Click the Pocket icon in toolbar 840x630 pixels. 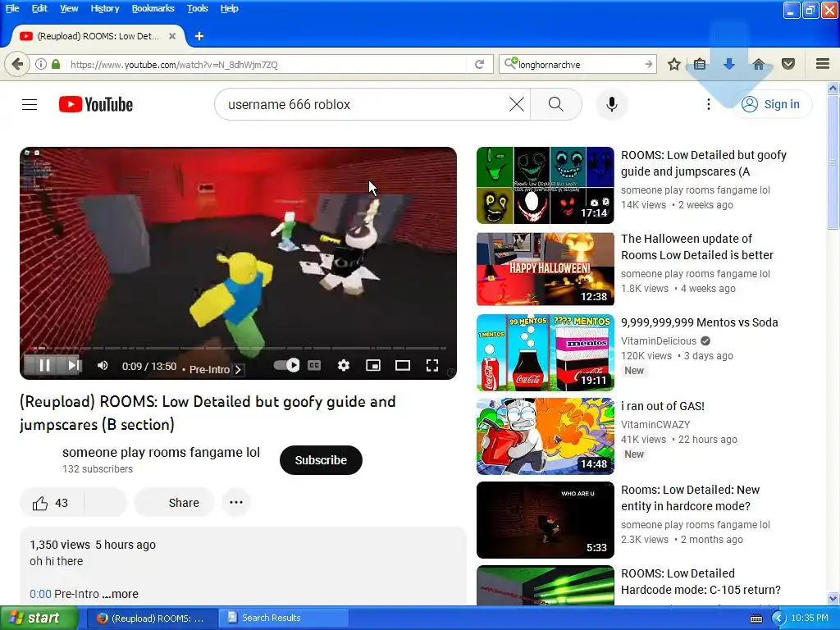coord(788,64)
